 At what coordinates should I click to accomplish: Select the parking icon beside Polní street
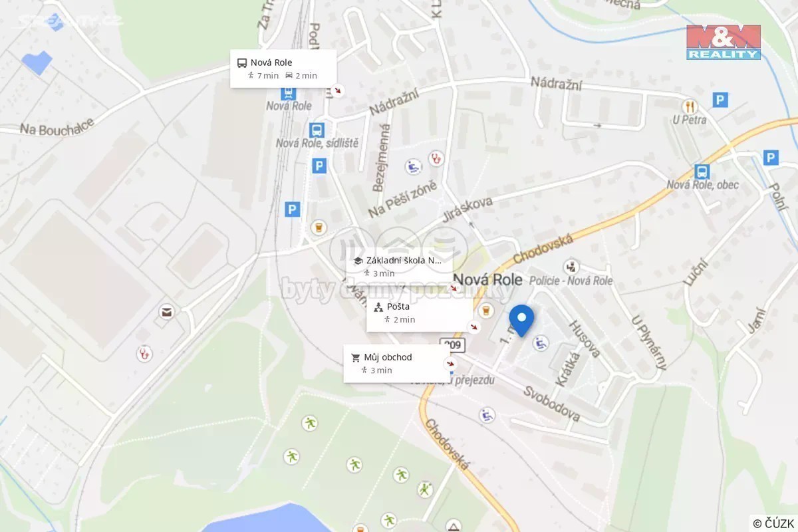point(771,158)
